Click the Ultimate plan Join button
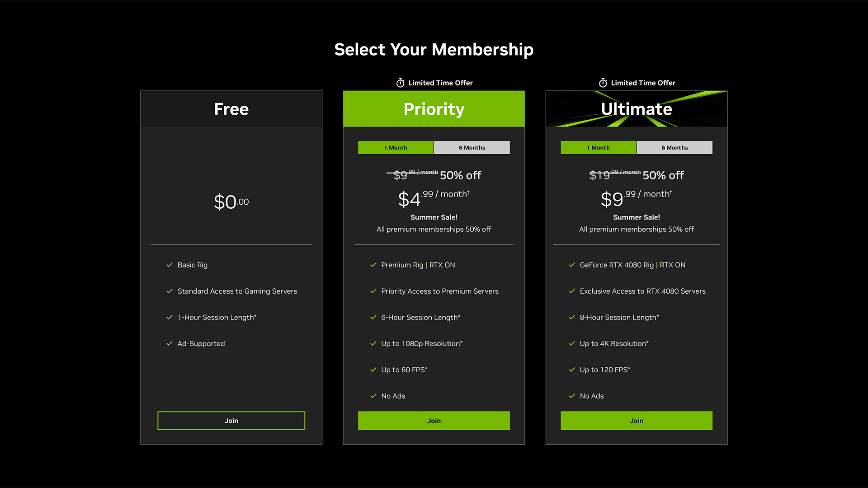 coord(637,421)
